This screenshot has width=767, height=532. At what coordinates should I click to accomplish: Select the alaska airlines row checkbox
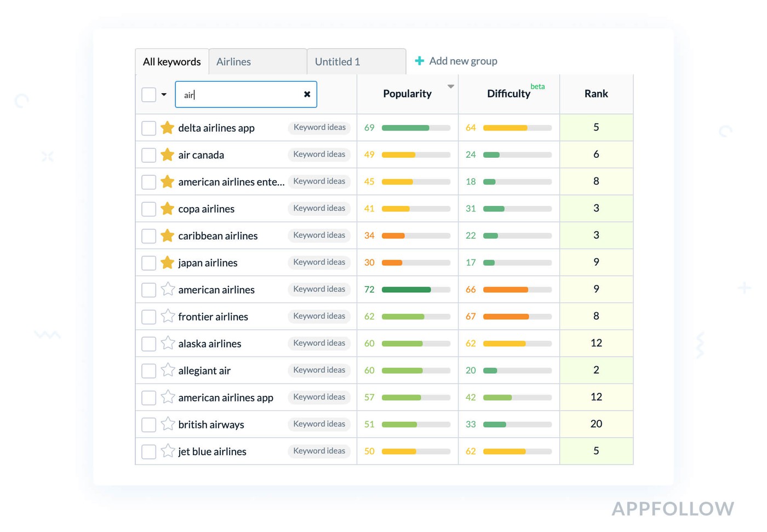click(148, 344)
